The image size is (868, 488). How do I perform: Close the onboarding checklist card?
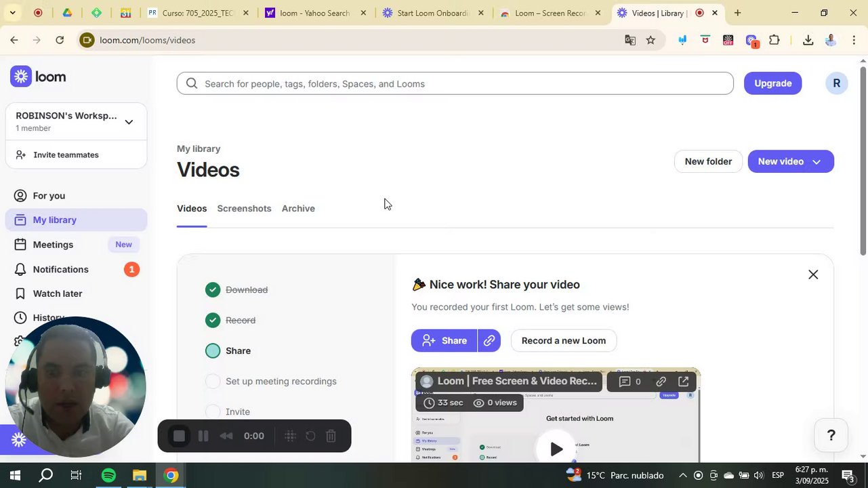(x=813, y=274)
